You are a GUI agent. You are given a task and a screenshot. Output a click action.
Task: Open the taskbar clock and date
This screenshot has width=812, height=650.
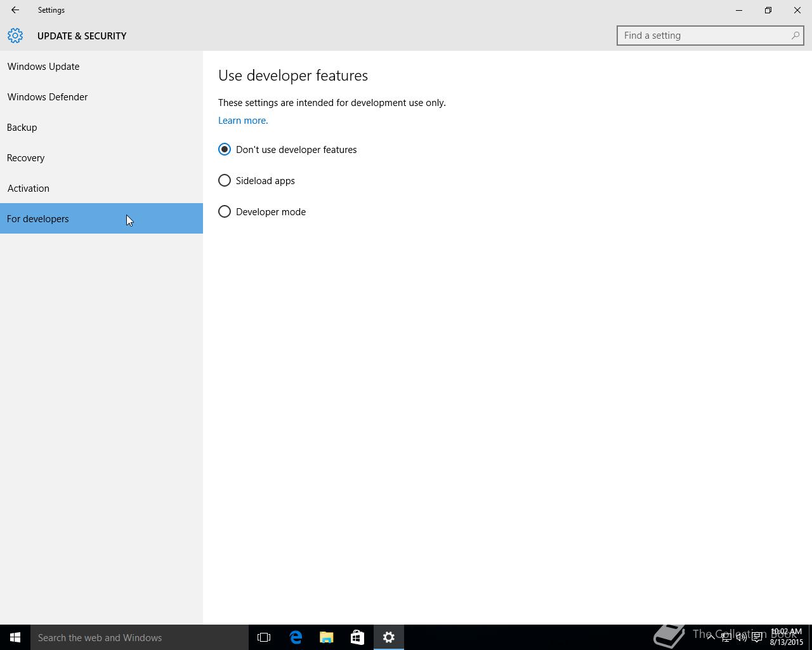point(787,637)
